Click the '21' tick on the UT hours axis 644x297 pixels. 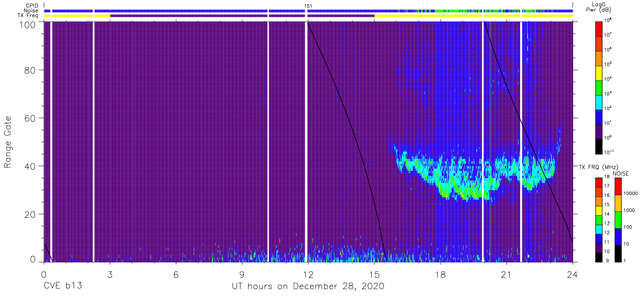pyautogui.click(x=506, y=274)
